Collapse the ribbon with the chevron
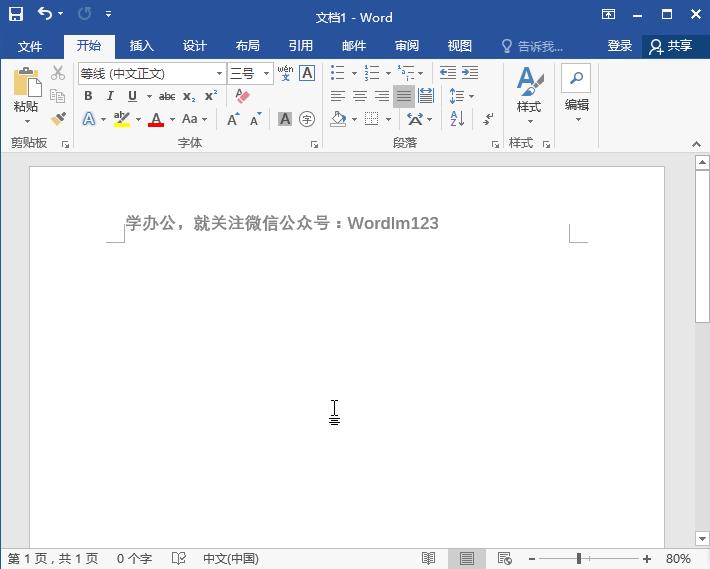Viewport: 710px width, 569px height. pos(696,144)
